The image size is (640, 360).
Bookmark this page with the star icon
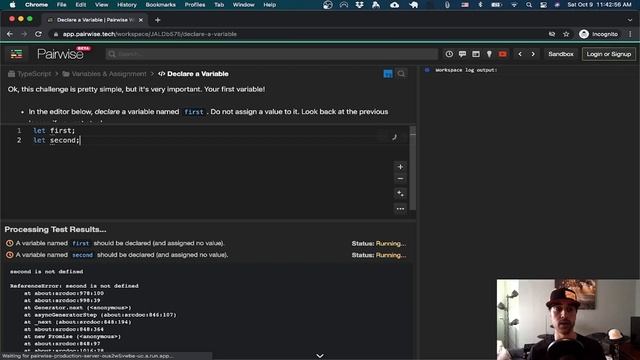coord(566,34)
